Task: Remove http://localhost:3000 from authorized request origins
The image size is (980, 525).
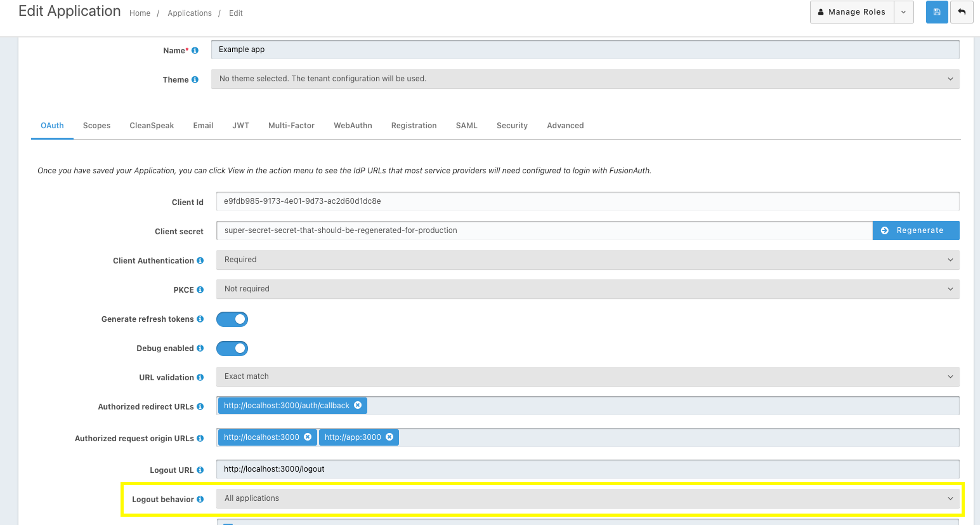Action: [308, 437]
